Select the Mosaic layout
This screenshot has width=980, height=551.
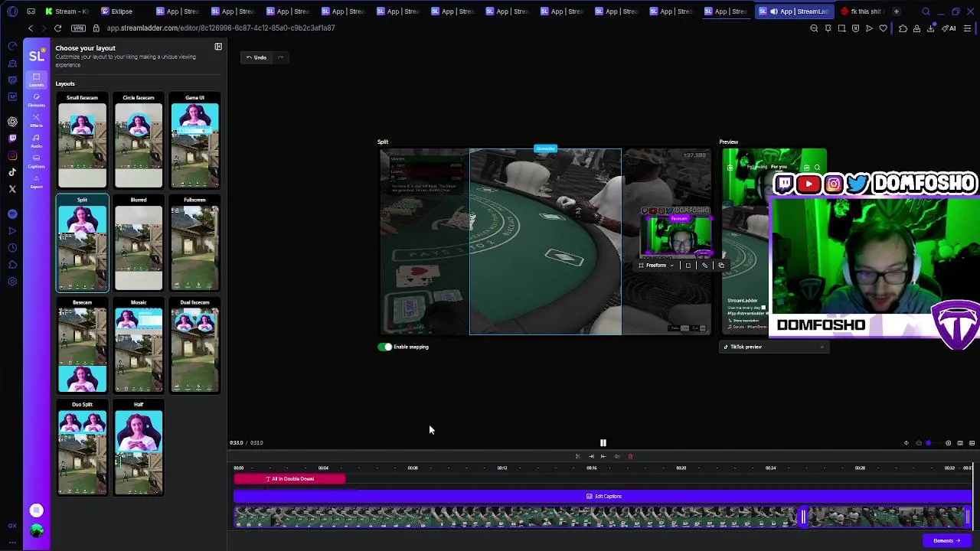tap(139, 346)
